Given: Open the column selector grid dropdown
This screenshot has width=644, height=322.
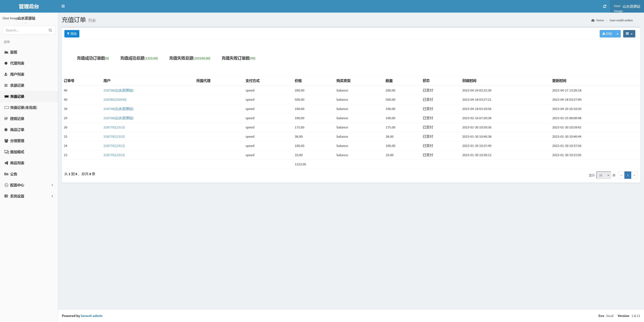Looking at the screenshot, I should coord(629,34).
